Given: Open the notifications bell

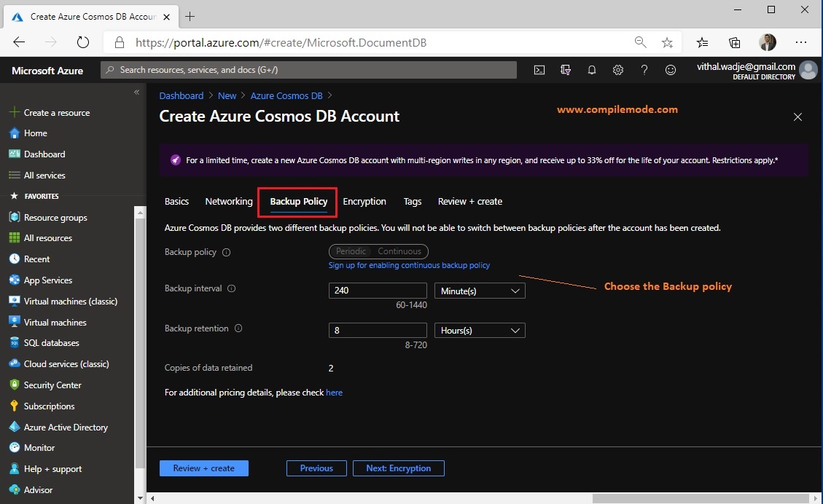Looking at the screenshot, I should click(x=591, y=70).
